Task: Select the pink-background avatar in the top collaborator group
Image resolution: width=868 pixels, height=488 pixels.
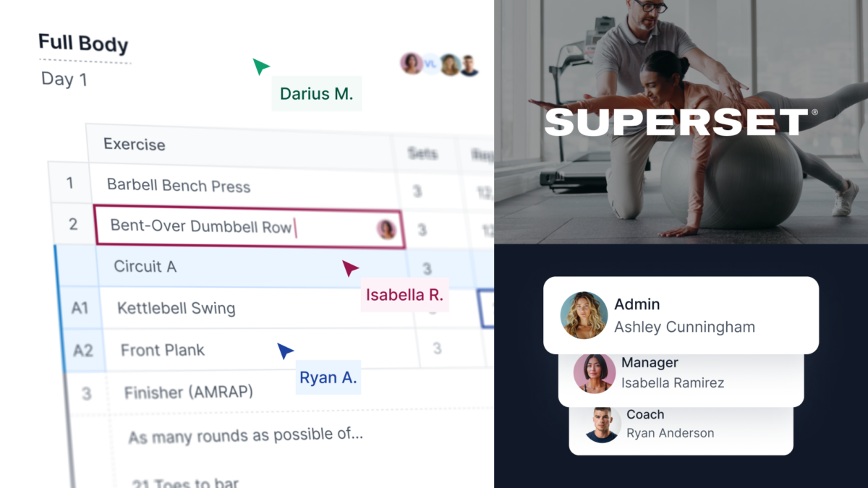Action: pyautogui.click(x=412, y=64)
